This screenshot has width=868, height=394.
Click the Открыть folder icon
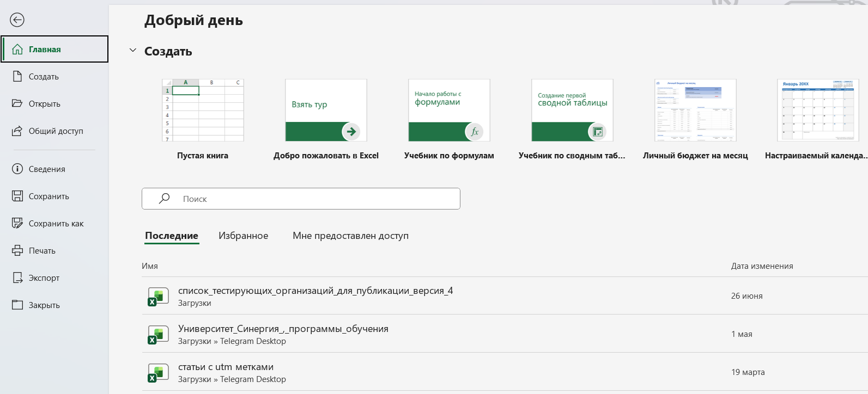click(x=17, y=103)
